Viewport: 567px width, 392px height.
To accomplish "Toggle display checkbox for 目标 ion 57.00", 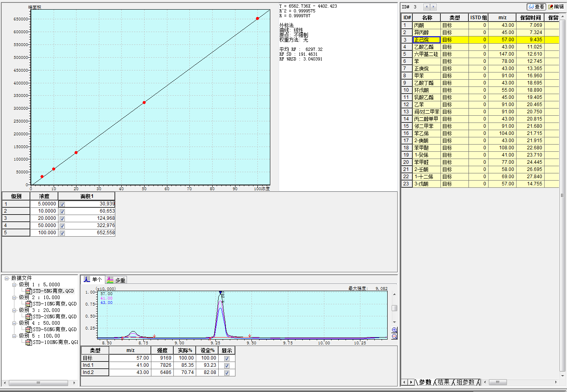I will pos(227,358).
